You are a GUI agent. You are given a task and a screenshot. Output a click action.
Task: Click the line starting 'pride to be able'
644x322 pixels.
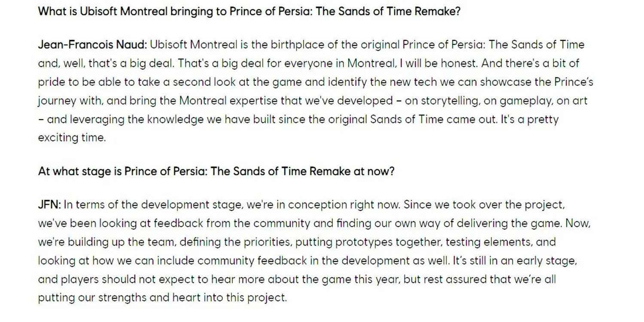[316, 82]
